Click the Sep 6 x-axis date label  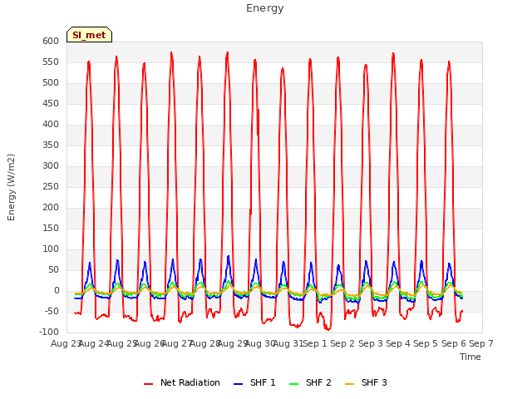(454, 343)
